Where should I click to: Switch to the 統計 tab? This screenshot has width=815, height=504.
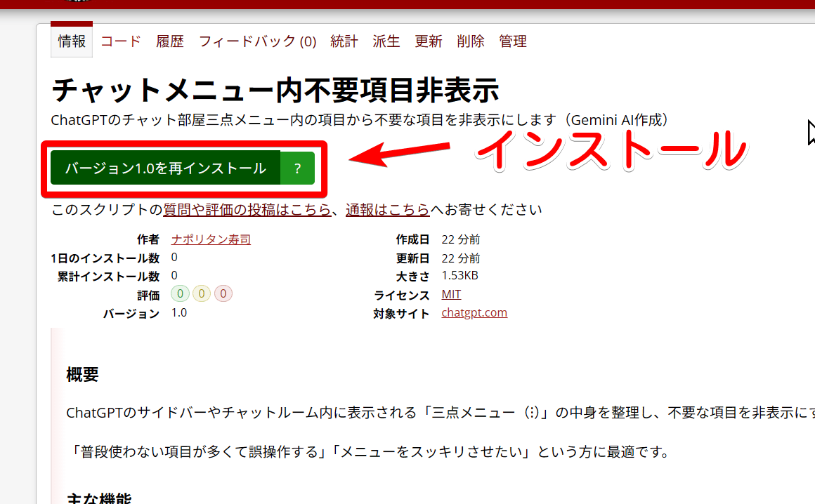pyautogui.click(x=344, y=41)
